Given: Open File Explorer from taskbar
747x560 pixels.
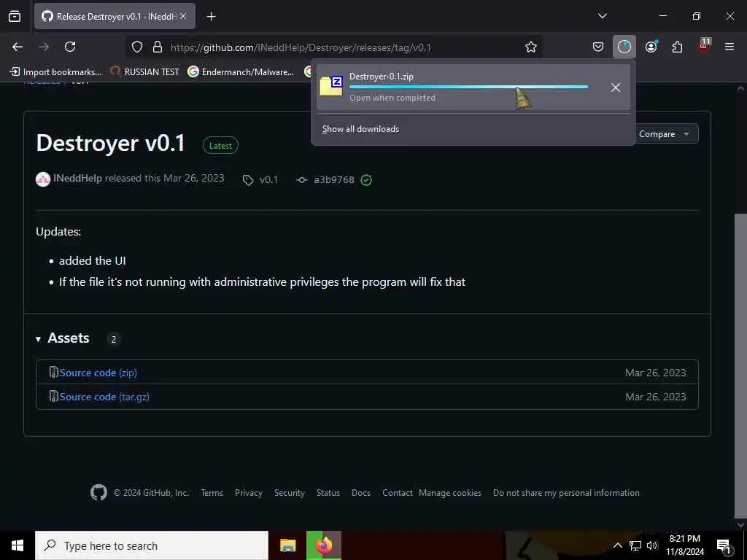Looking at the screenshot, I should pyautogui.click(x=287, y=545).
